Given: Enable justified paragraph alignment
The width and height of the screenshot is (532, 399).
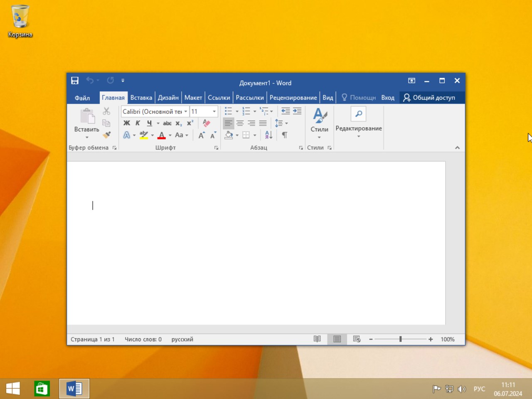Looking at the screenshot, I should coord(263,123).
